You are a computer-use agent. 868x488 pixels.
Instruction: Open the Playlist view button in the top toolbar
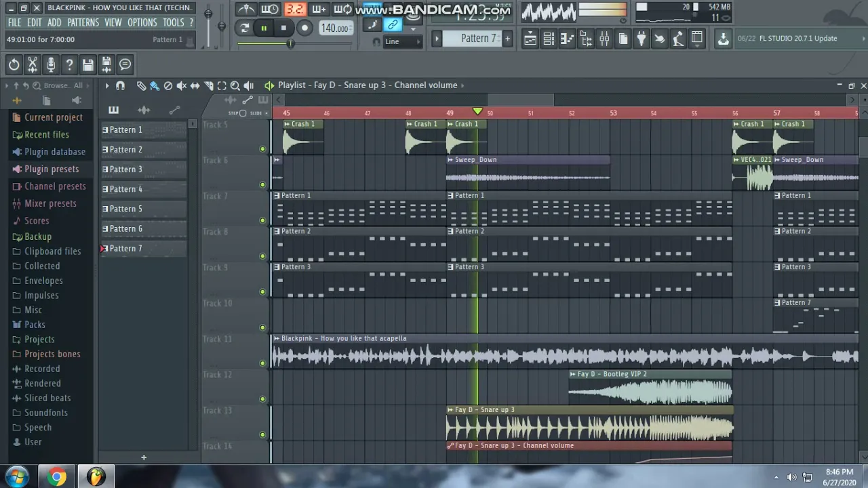530,39
